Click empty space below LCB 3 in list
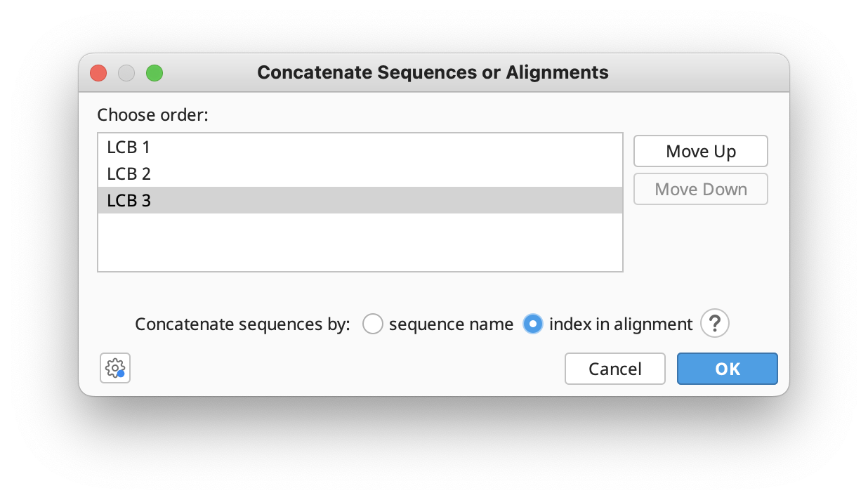Viewport: 868px width, 500px height. pyautogui.click(x=360, y=242)
